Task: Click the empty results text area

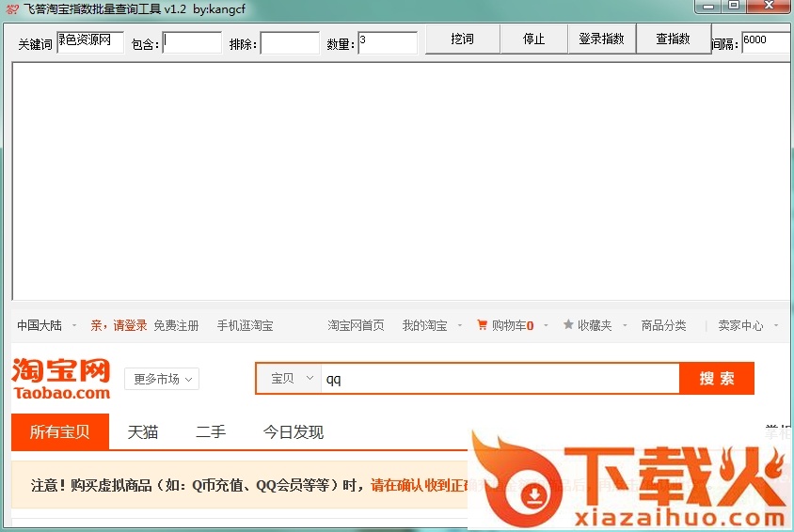Action: 402,181
